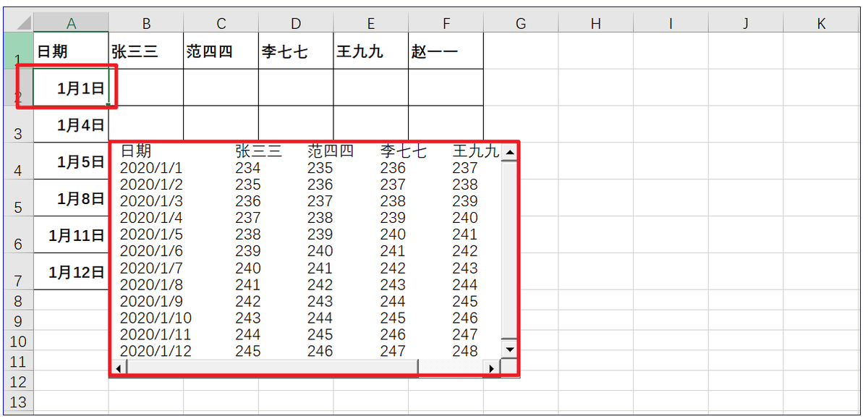Screen dimensions: 868x419
Task: Select cell with date 1月1日
Action: pyautogui.click(x=71, y=88)
